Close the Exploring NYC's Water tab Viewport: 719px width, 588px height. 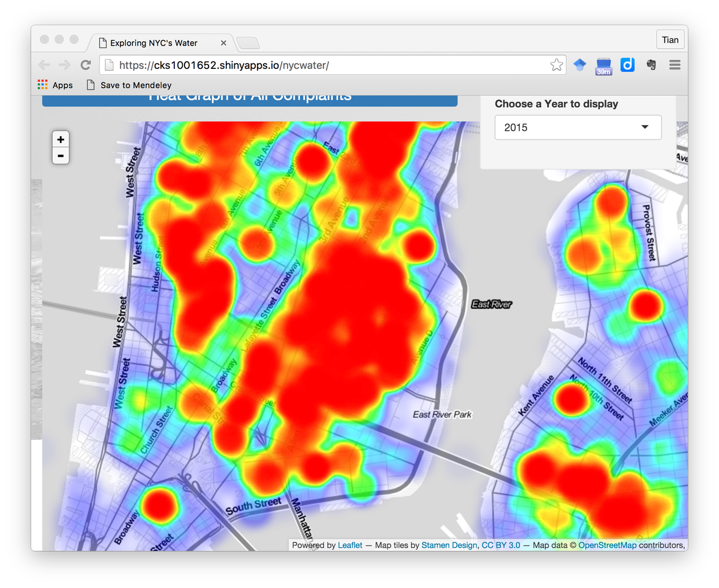coord(223,43)
